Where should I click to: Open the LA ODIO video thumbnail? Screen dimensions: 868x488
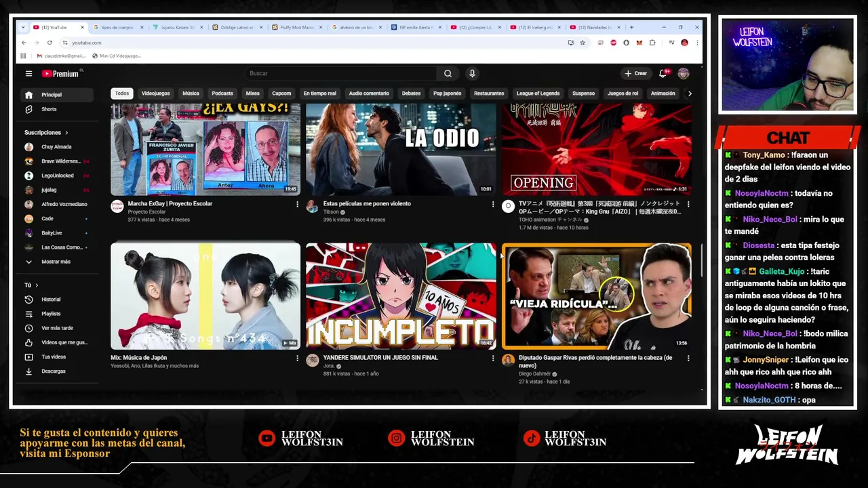point(401,150)
